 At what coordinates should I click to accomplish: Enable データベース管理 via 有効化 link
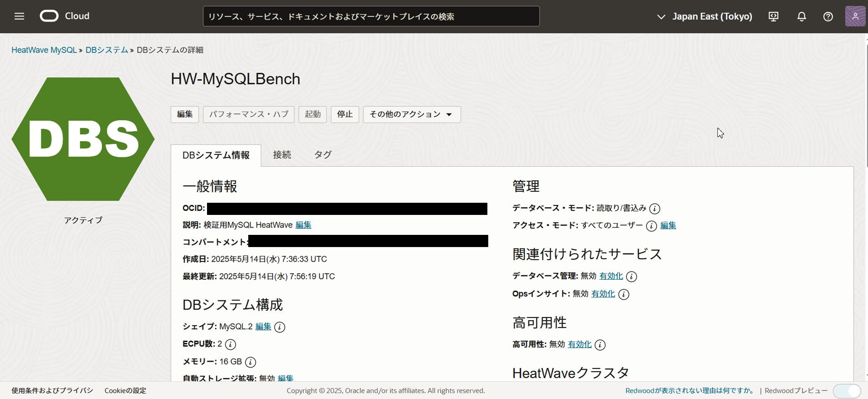[611, 276]
